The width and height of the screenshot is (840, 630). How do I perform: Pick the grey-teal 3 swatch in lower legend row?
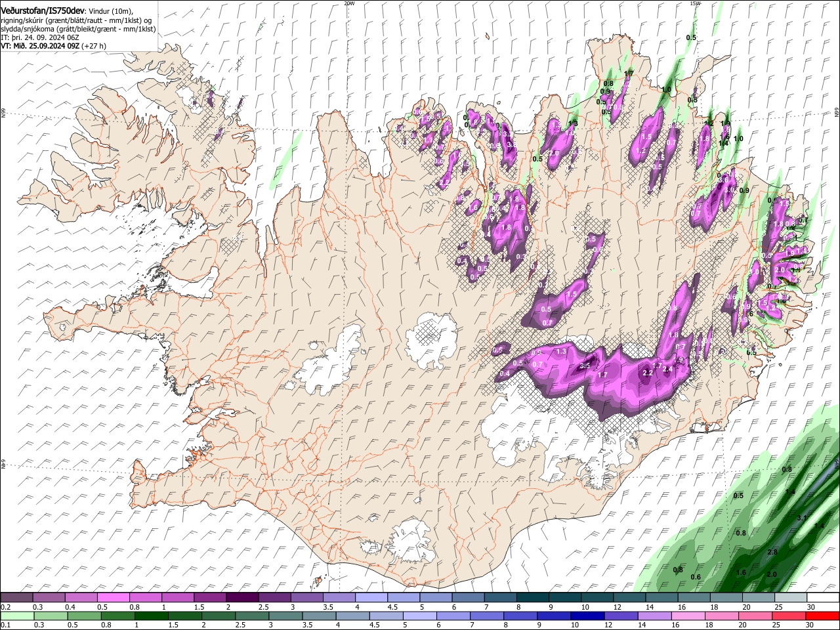click(x=287, y=616)
